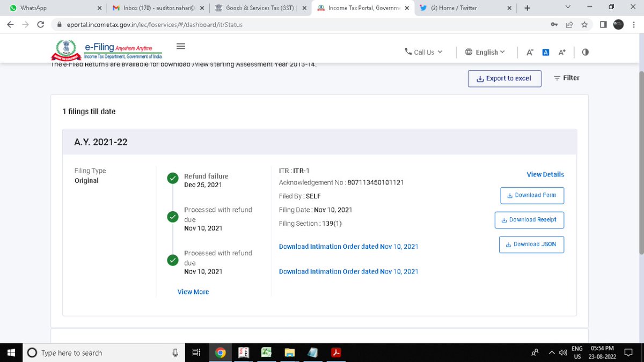This screenshot has width=644, height=362.
Task: Click the green check beside Refund failure
Action: click(x=172, y=178)
